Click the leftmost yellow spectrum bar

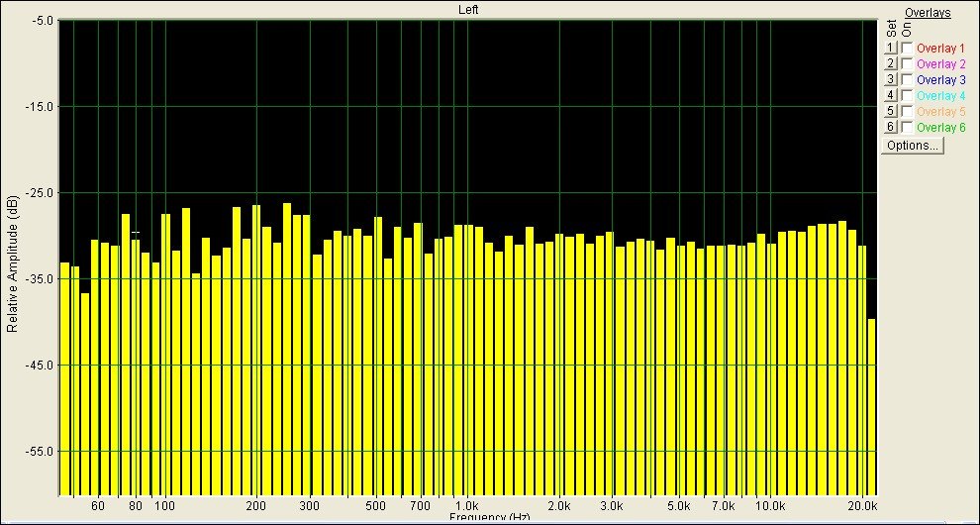[x=64, y=376]
